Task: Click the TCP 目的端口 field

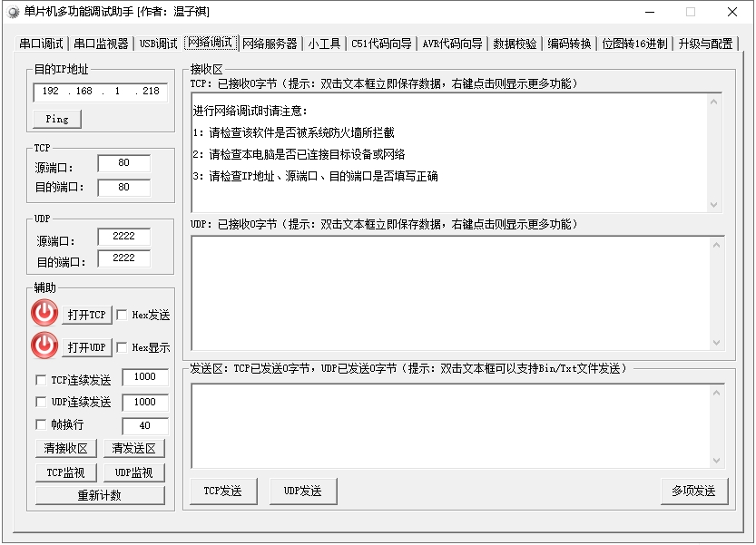Action: pyautogui.click(x=124, y=188)
